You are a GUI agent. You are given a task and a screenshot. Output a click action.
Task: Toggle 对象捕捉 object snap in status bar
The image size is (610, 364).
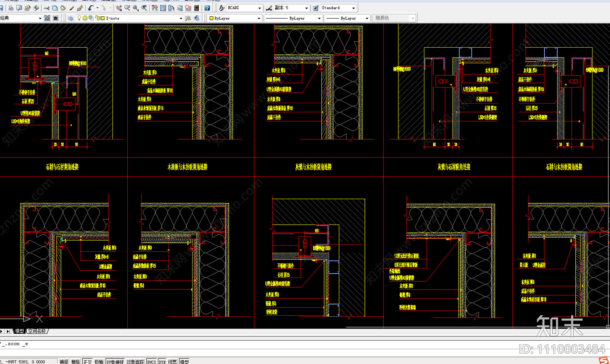[115, 362]
